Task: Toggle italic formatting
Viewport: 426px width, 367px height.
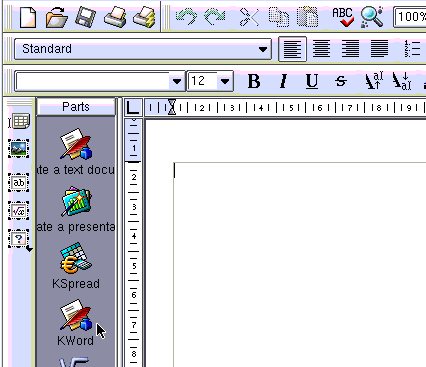Action: [x=283, y=81]
